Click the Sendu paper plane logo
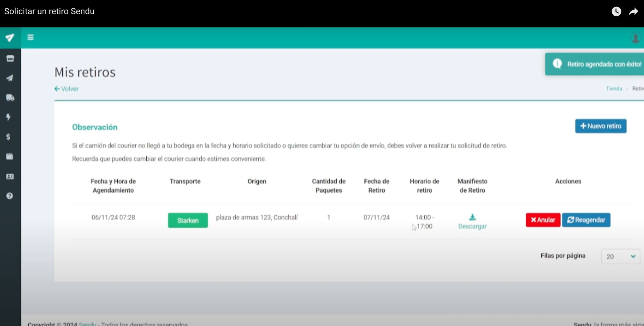The height and width of the screenshot is (326, 644). pyautogui.click(x=10, y=38)
